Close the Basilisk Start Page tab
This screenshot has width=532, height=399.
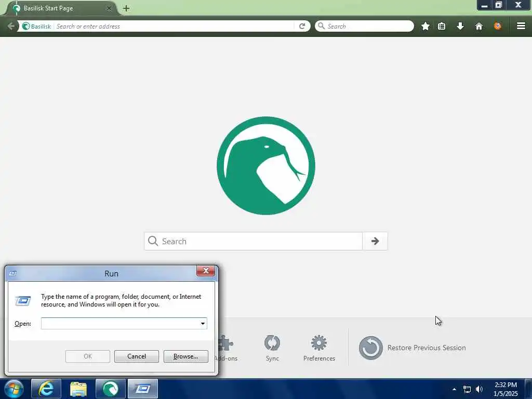[x=109, y=8]
